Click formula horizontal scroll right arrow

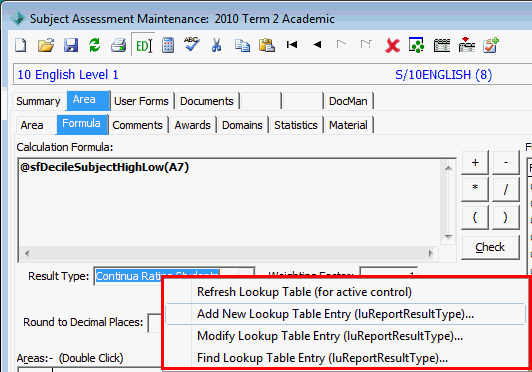(431, 253)
